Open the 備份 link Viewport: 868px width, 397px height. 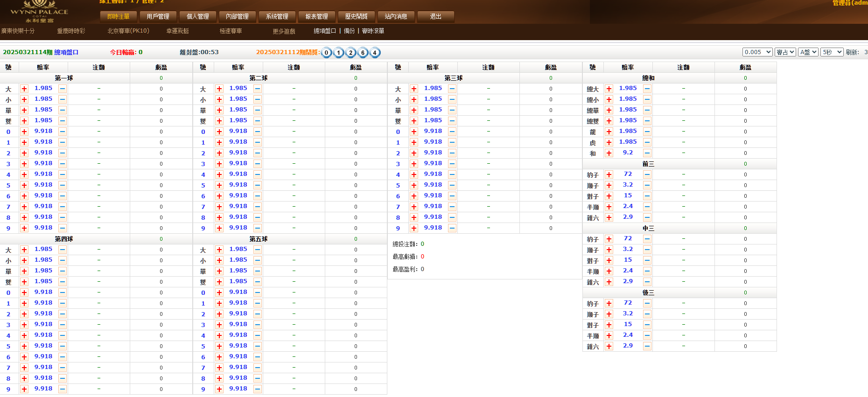[x=349, y=31]
